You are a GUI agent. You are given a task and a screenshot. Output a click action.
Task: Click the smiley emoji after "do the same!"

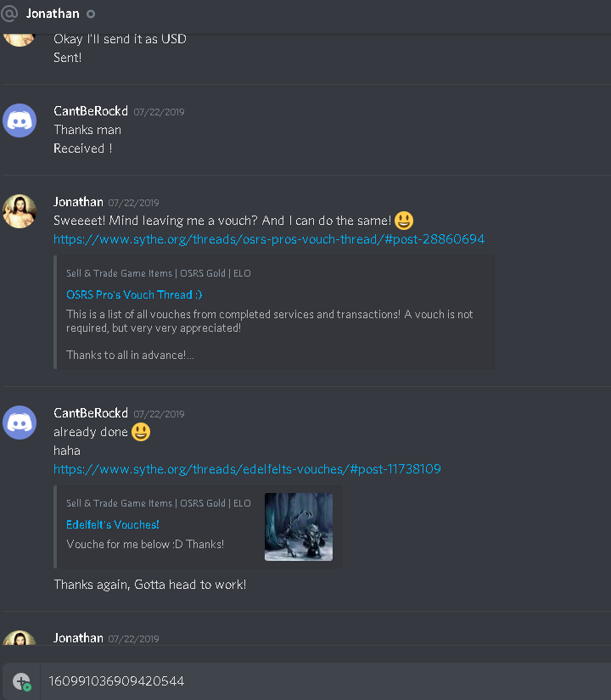coord(404,220)
